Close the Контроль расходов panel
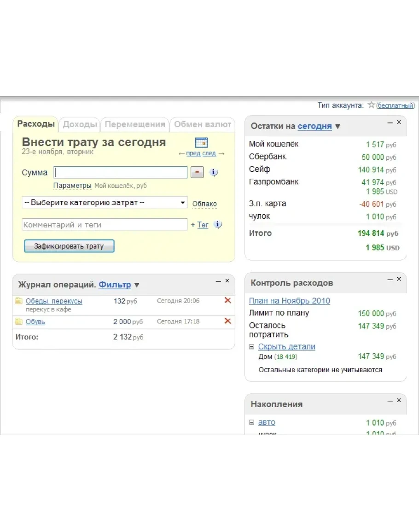 [399, 279]
